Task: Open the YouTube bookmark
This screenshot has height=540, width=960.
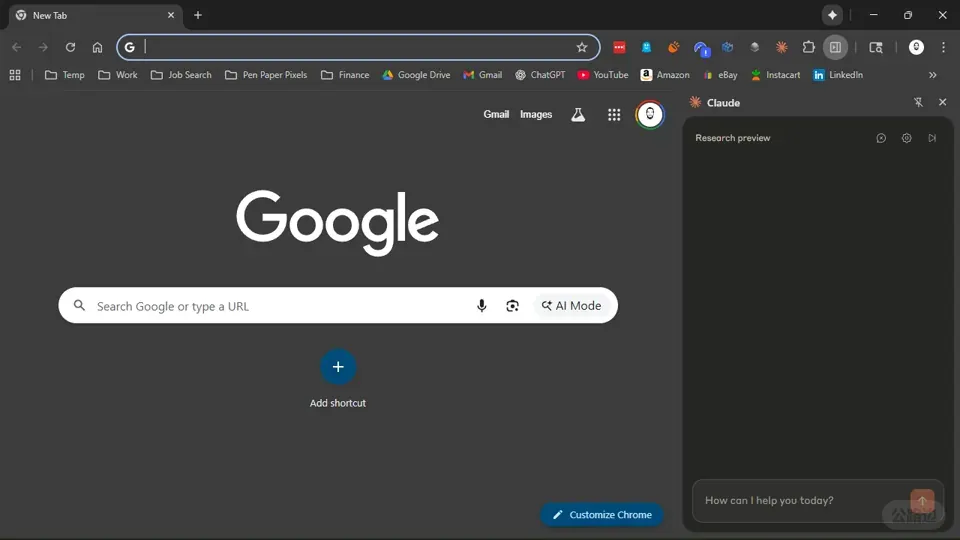Action: (602, 75)
